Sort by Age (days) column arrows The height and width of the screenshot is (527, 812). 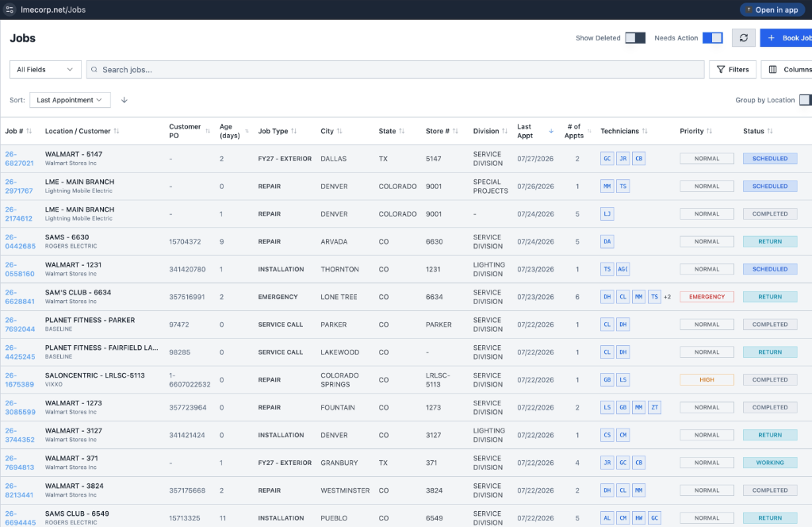click(247, 131)
